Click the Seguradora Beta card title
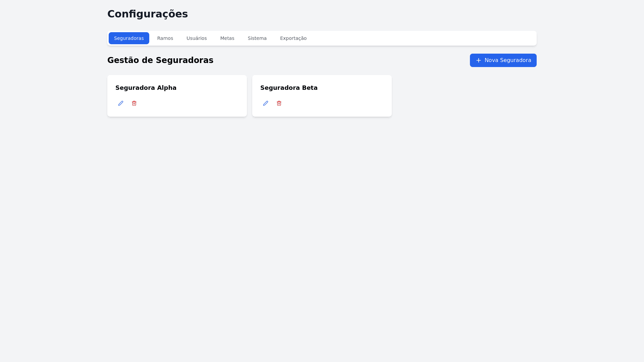This screenshot has width=644, height=362. (289, 88)
